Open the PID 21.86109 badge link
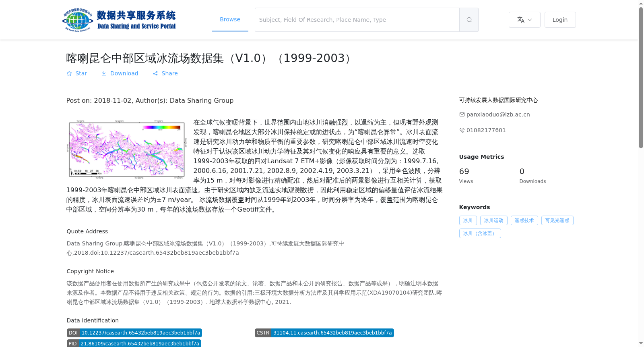The image size is (644, 347). pos(134,343)
